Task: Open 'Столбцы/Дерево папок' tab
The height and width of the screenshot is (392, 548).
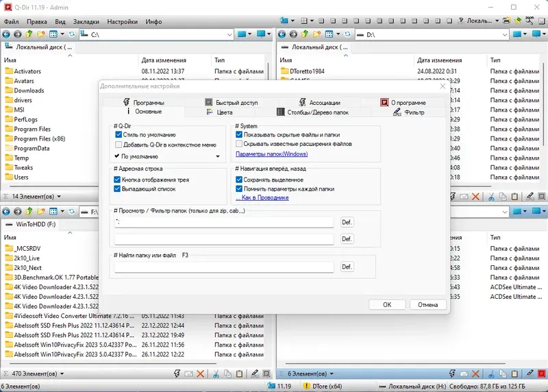Action: click(x=313, y=112)
